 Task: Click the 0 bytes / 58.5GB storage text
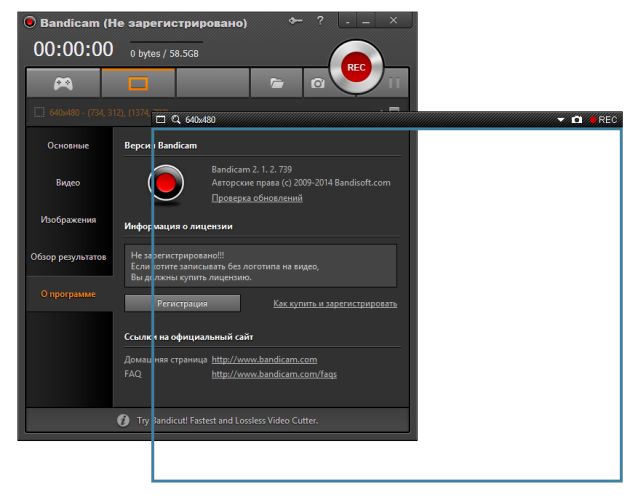coord(164,54)
